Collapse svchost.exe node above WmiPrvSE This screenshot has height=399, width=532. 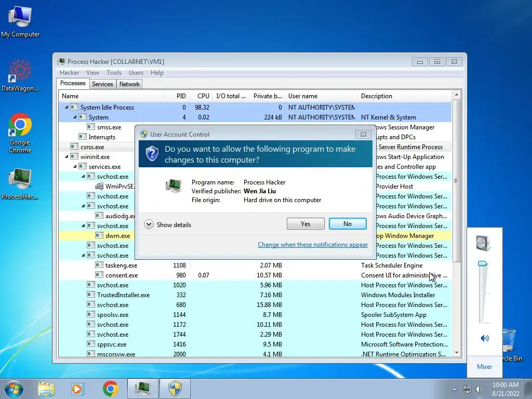tap(83, 177)
